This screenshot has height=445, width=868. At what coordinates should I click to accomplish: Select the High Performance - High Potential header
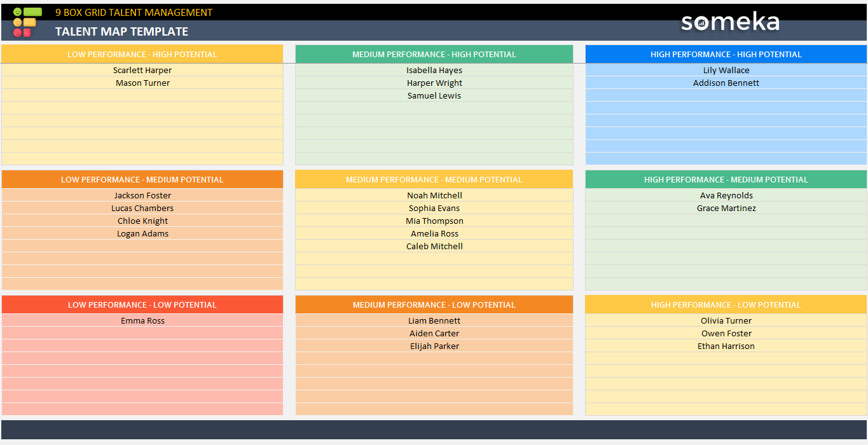pyautogui.click(x=726, y=55)
